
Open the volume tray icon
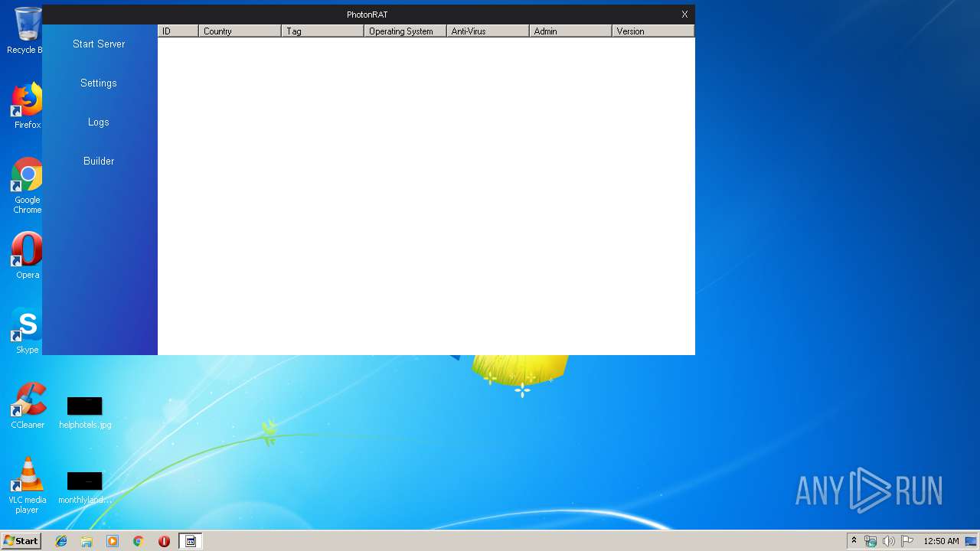point(889,541)
